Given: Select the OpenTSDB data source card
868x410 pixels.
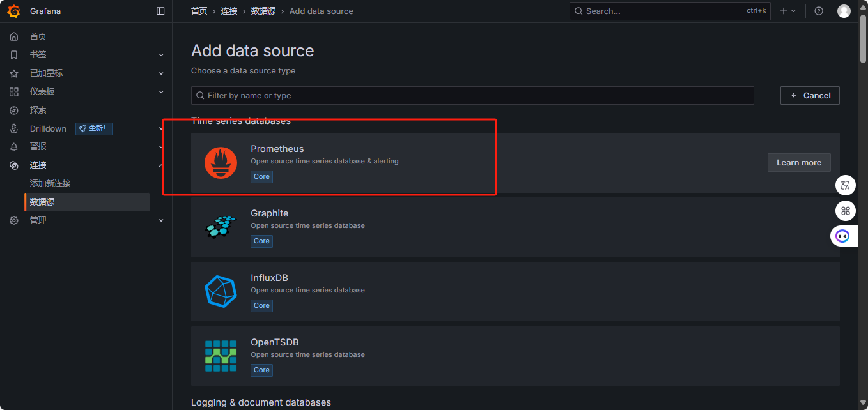Looking at the screenshot, I should point(515,356).
